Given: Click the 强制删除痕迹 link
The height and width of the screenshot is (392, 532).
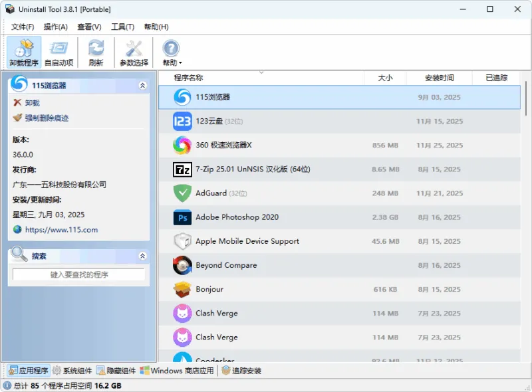Looking at the screenshot, I should 47,118.
